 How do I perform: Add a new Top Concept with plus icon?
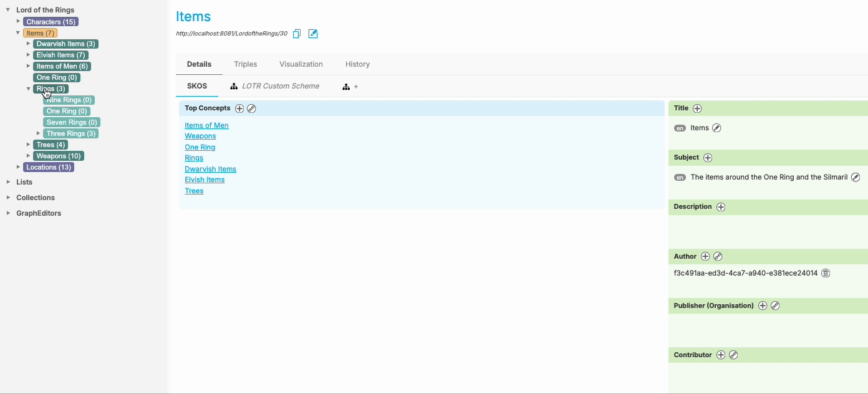click(239, 108)
